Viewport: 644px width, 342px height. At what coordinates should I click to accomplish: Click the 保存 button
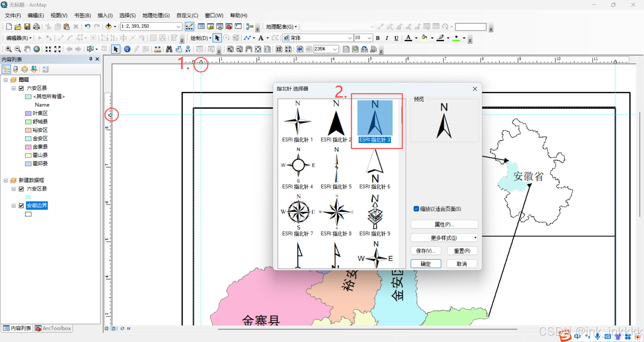point(426,251)
